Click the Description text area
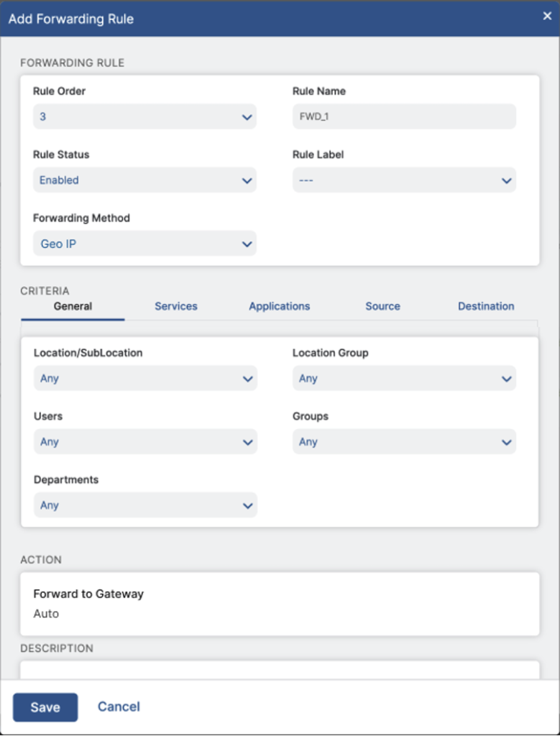Viewport: 560px width, 736px height. (x=280, y=670)
